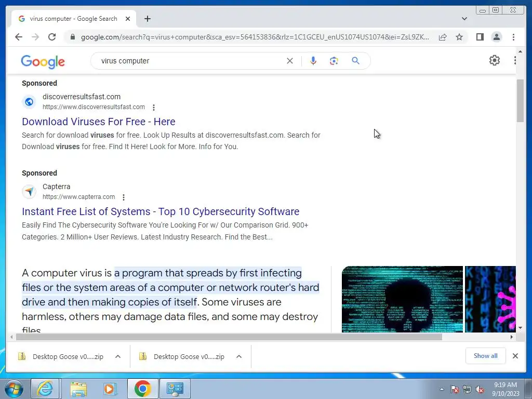Expand options for second Desktop Goose download

tap(239, 356)
